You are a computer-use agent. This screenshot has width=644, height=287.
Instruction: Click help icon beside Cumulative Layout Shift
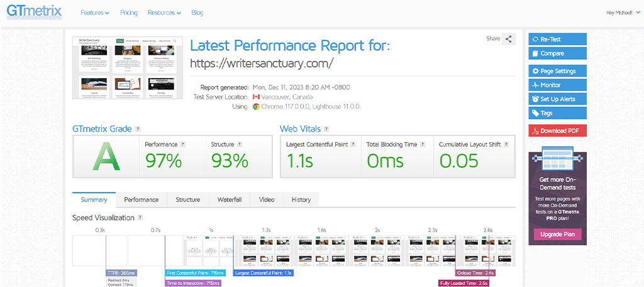point(506,144)
